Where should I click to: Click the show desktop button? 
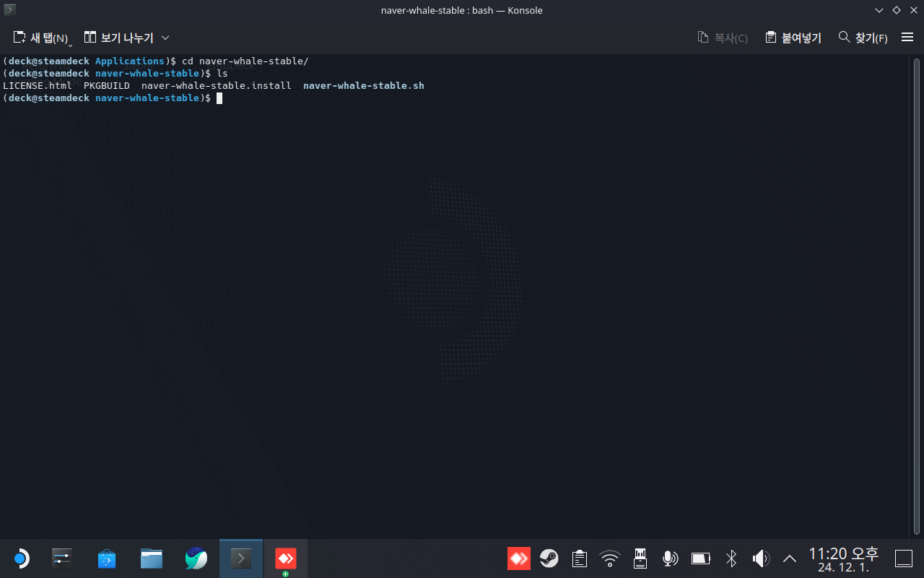tap(904, 558)
